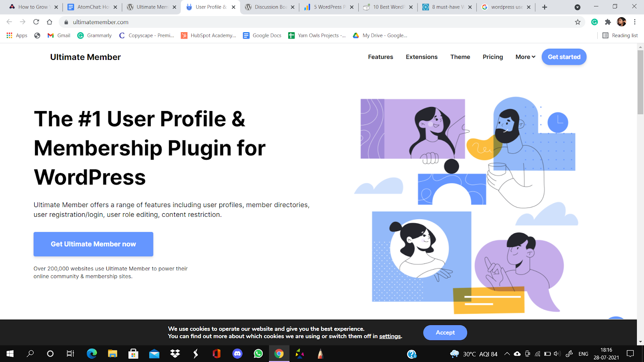Screen dimensions: 644x362
Task: Open Microsoft Store from taskbar
Action: (x=133, y=354)
